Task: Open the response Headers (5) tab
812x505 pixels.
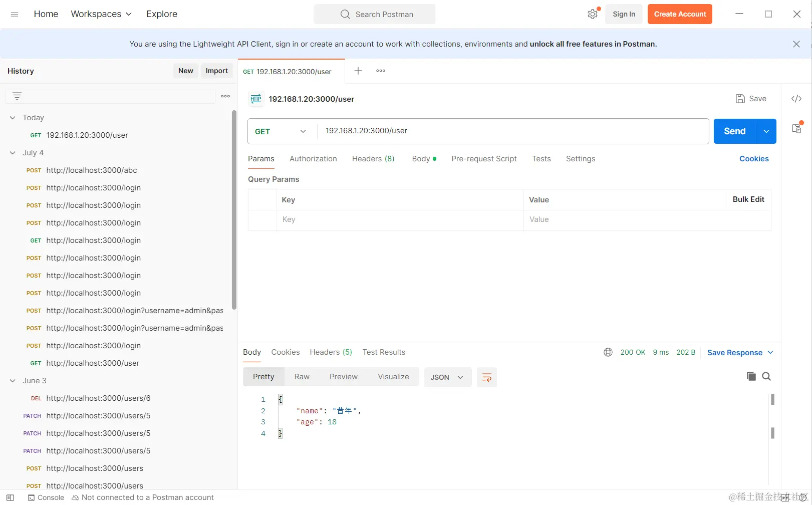Action: (x=331, y=352)
